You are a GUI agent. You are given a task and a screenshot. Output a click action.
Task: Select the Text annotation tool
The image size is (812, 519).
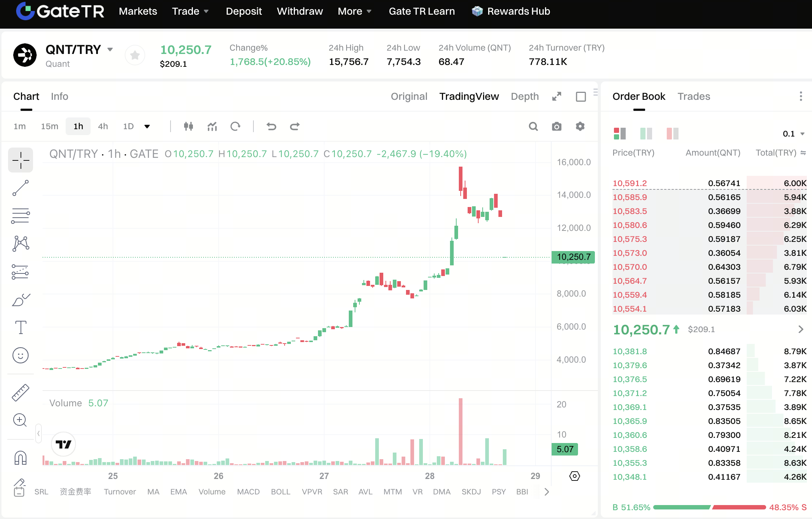[x=21, y=327]
